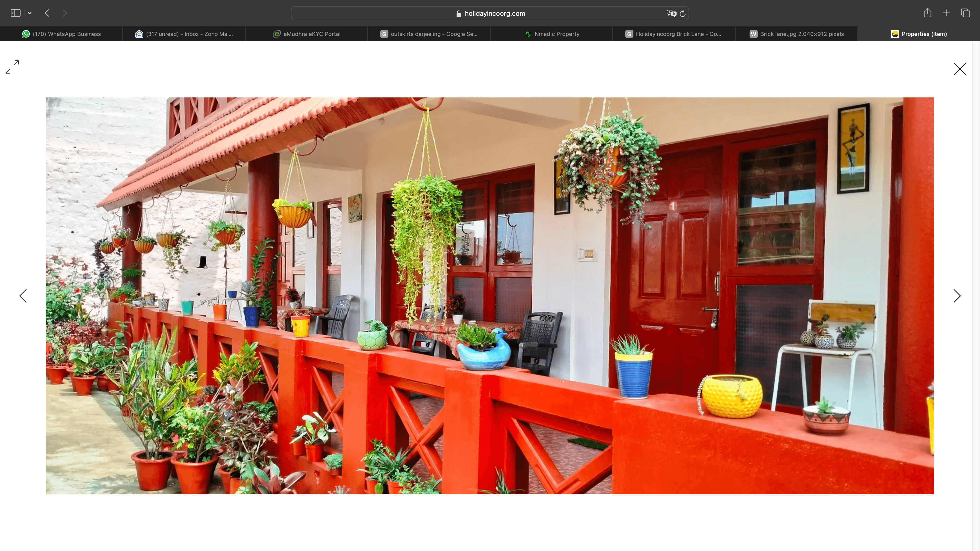Switch to the WhatsApp Business tab
The height and width of the screenshot is (551, 980).
click(x=62, y=34)
